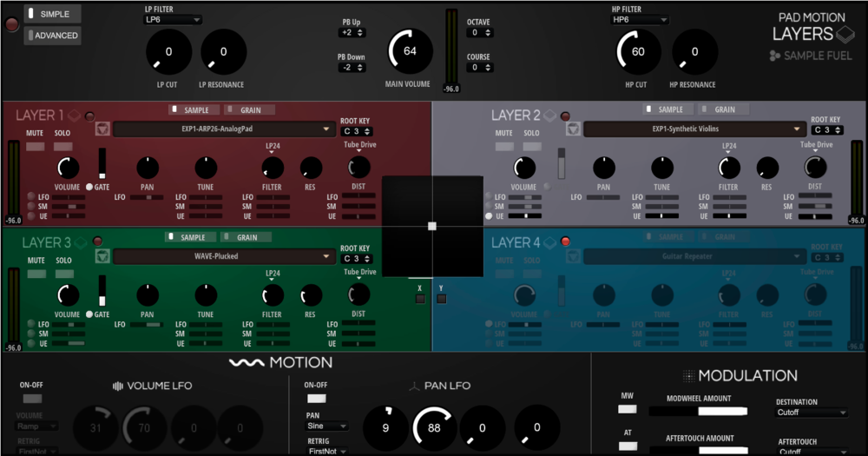868x456 pixels.
Task: Open Pan LFO Sine waveform dropdown
Action: coord(326,426)
